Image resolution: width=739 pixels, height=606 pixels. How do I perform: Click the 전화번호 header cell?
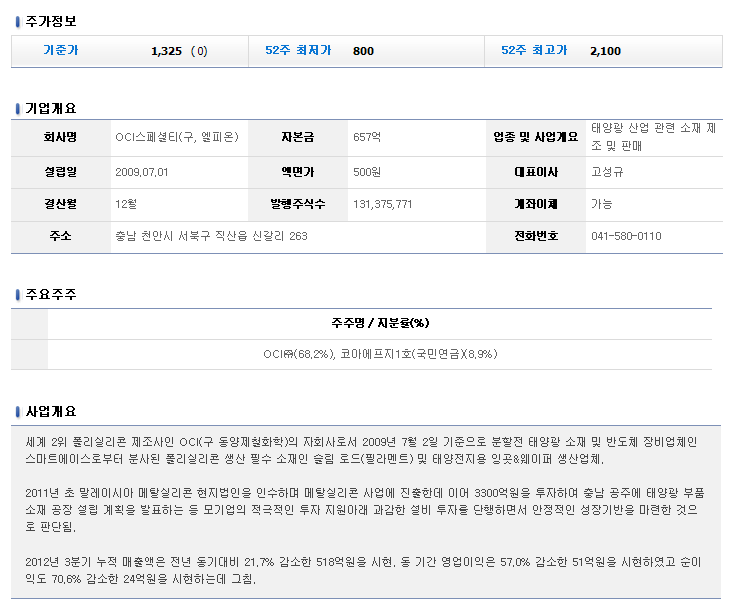pos(536,237)
